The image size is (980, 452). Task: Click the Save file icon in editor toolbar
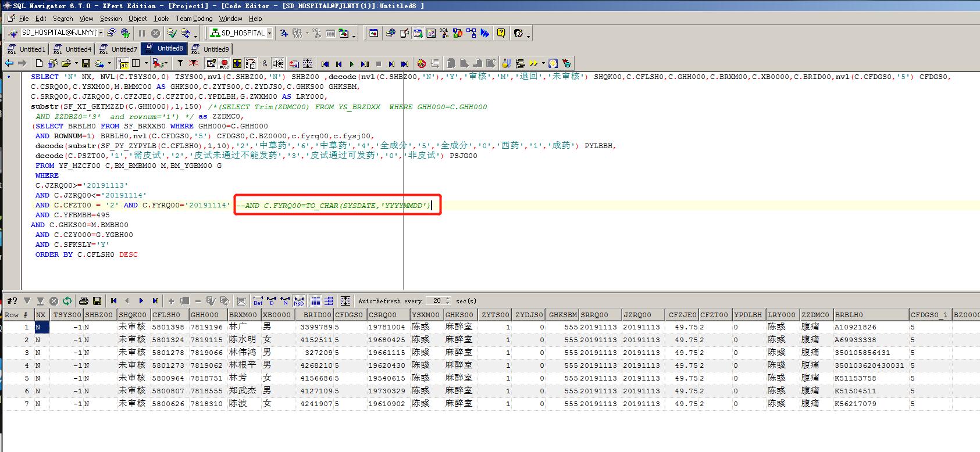click(86, 63)
